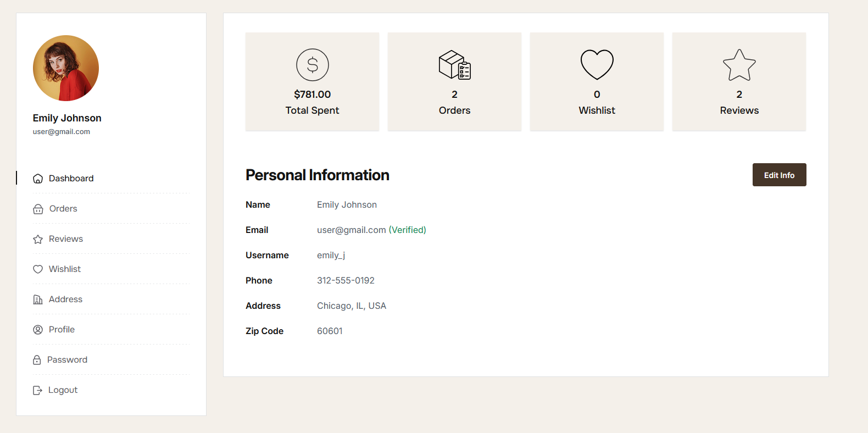Image resolution: width=868 pixels, height=433 pixels.
Task: Click the Logout exit icon in sidebar
Action: [37, 390]
